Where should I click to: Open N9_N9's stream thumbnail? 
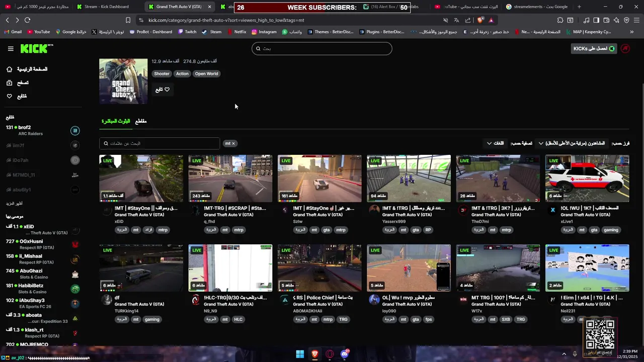(230, 268)
